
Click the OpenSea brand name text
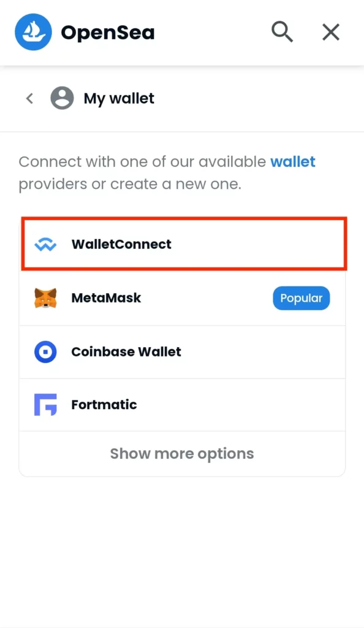pos(108,33)
